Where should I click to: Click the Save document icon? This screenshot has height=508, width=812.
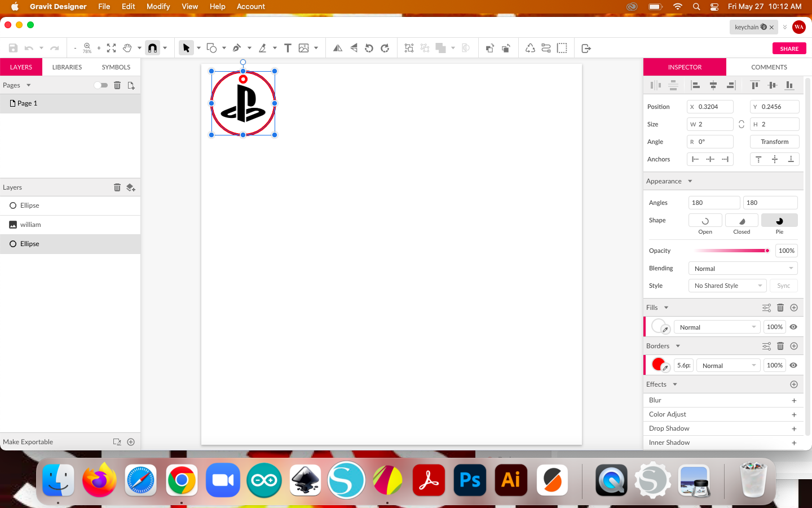[x=13, y=49]
